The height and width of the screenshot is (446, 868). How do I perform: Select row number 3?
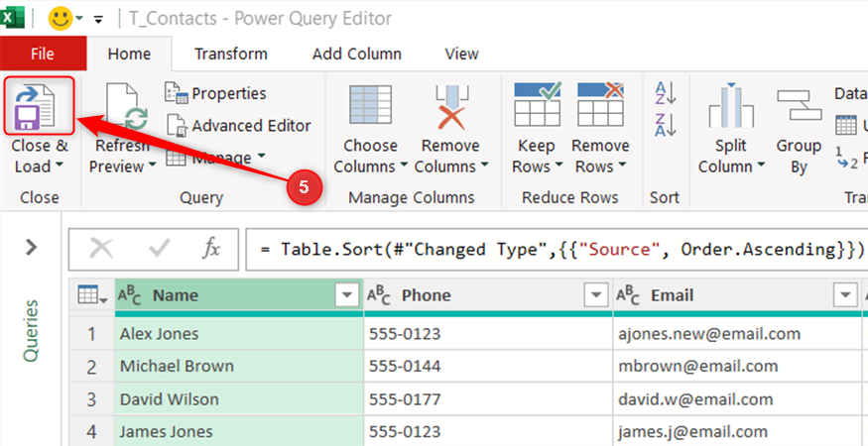[x=91, y=399]
